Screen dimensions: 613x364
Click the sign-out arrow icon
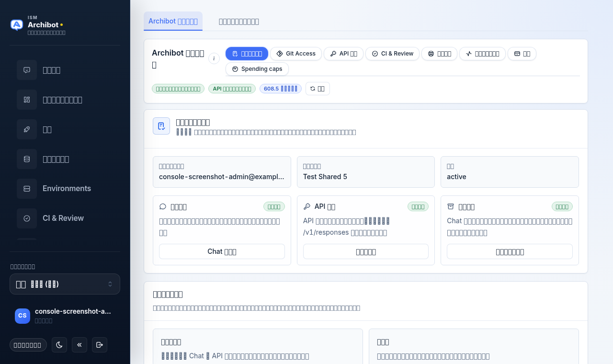[100, 345]
